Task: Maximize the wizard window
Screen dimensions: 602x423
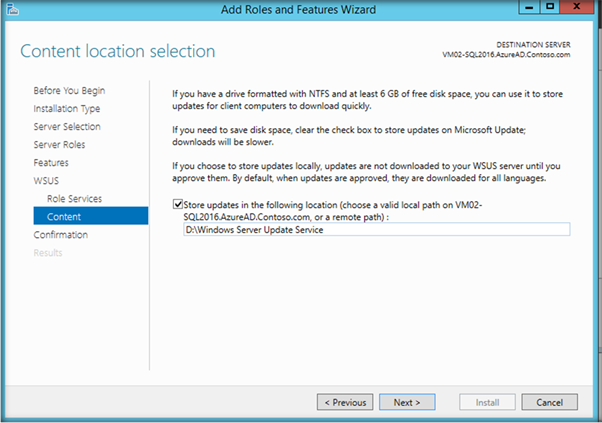Action: 549,8
